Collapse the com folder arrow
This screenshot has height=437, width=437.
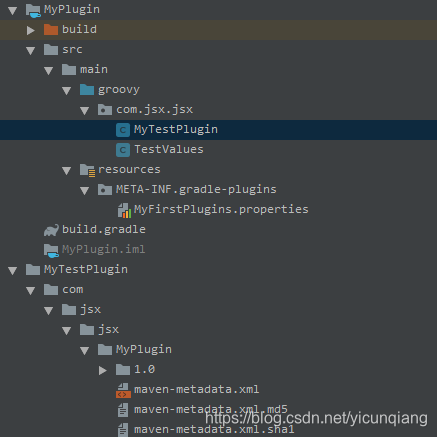coord(31,290)
